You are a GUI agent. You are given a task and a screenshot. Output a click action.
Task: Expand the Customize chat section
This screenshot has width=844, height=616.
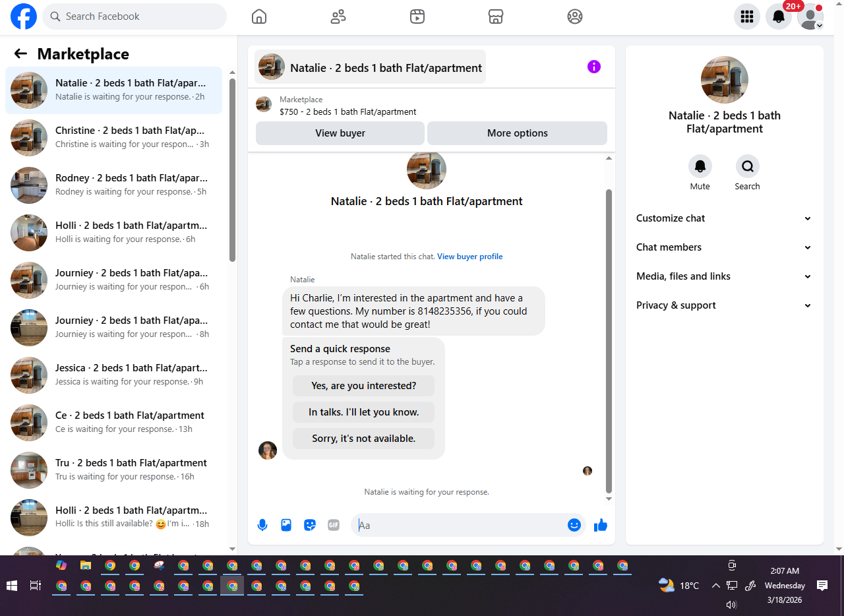point(725,218)
